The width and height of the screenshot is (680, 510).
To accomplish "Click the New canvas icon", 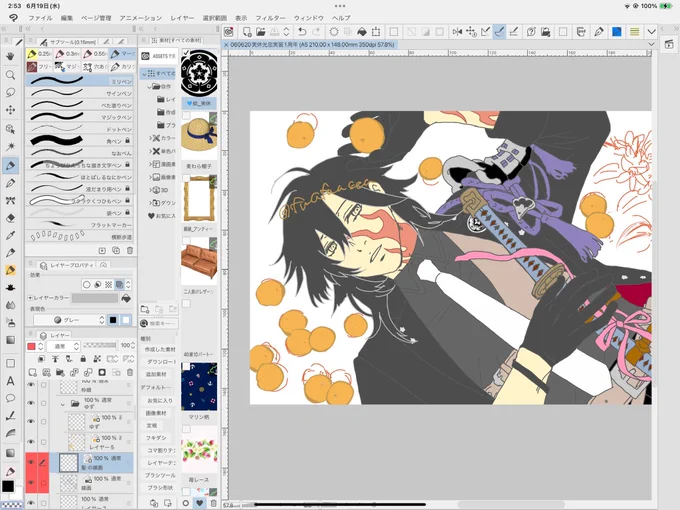I will click(x=247, y=32).
